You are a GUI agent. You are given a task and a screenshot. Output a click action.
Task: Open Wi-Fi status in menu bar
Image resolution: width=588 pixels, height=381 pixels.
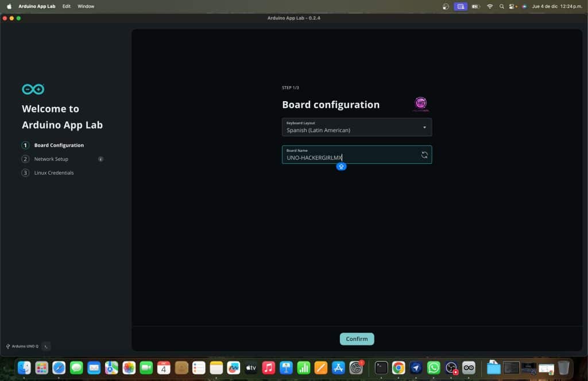(x=489, y=6)
